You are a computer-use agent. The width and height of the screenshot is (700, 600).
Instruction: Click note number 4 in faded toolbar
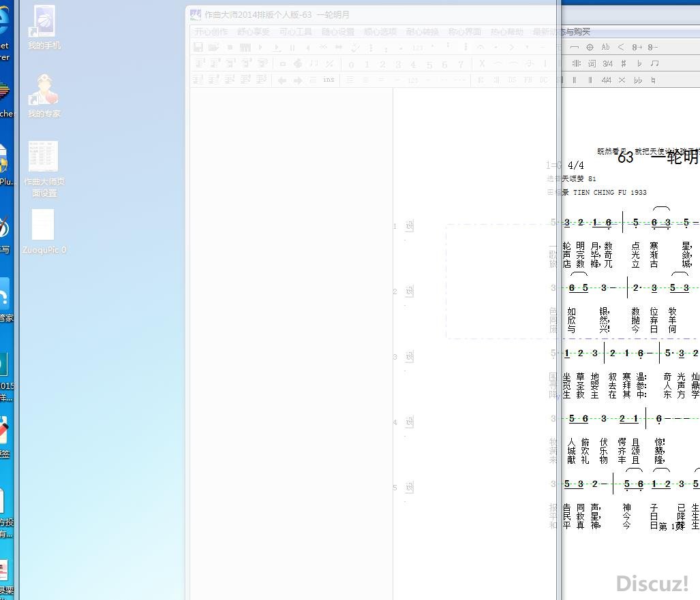tap(414, 65)
